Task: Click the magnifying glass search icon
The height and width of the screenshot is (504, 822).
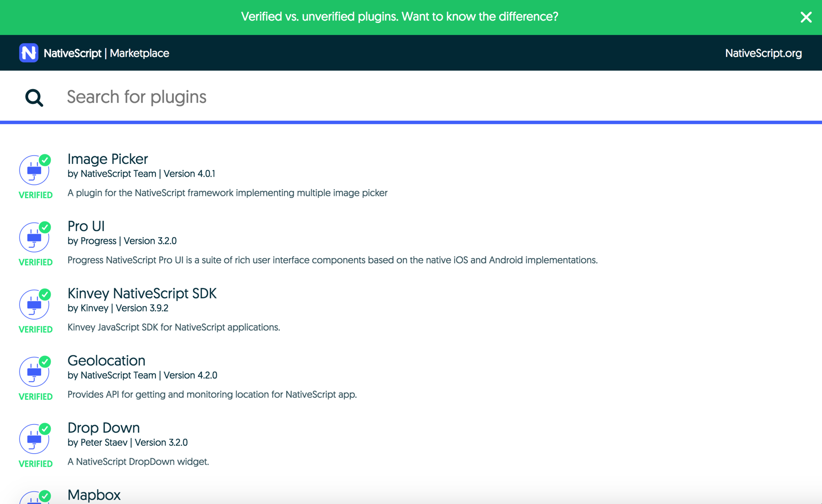Action: coord(34,97)
